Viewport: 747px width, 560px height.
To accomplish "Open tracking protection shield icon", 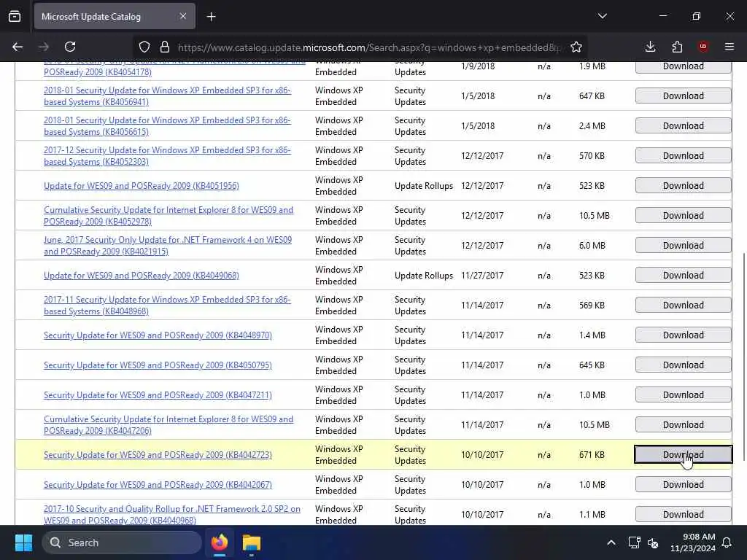I will pyautogui.click(x=144, y=47).
